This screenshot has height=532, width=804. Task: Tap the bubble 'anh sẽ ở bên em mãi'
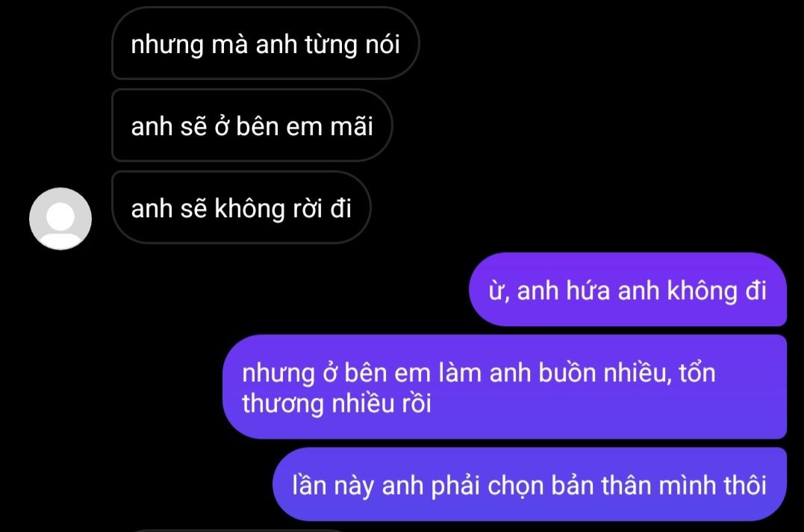pos(252,125)
